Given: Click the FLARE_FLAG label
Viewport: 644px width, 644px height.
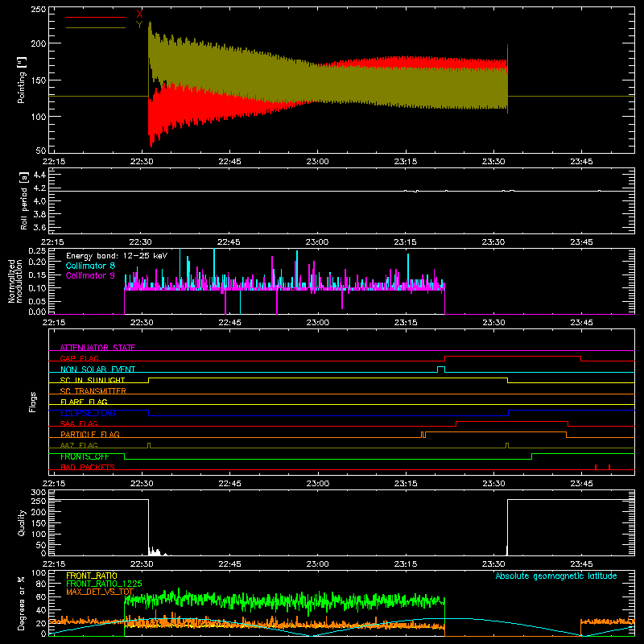Looking at the screenshot, I should point(84,402).
